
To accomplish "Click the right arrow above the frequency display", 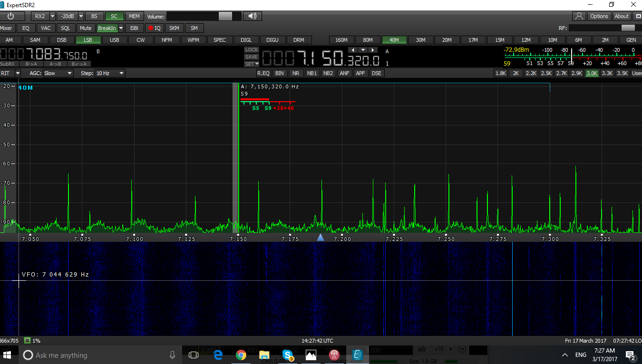I will coord(373,50).
